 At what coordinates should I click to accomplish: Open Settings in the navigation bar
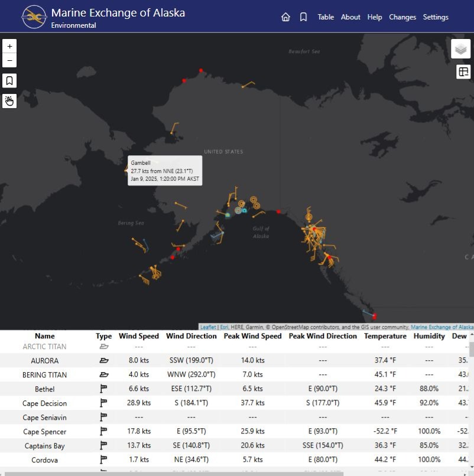point(436,17)
